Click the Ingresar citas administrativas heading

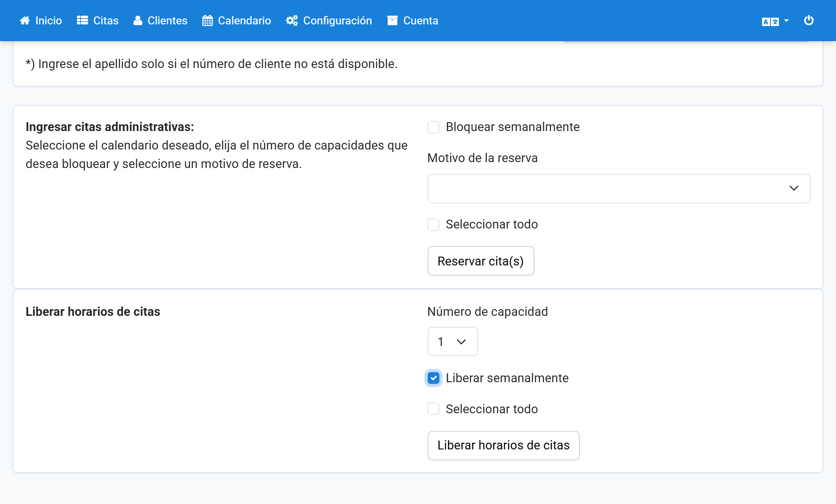click(110, 127)
